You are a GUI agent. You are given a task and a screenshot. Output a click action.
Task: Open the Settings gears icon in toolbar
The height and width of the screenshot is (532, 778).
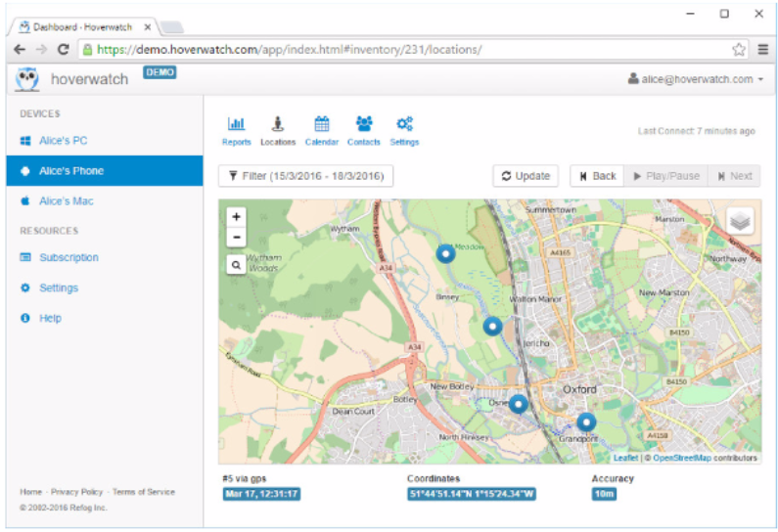(404, 124)
